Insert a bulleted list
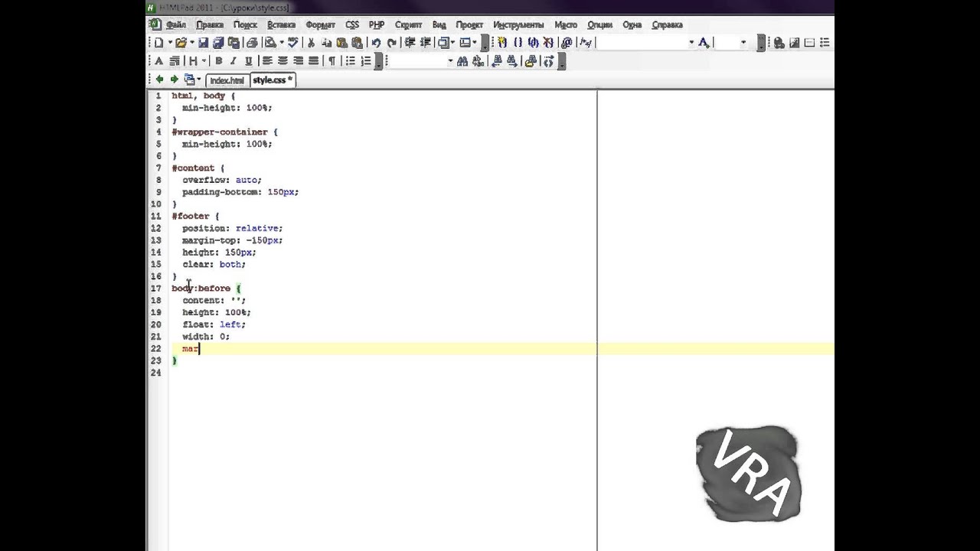Viewport: 980px width, 551px height. (350, 61)
